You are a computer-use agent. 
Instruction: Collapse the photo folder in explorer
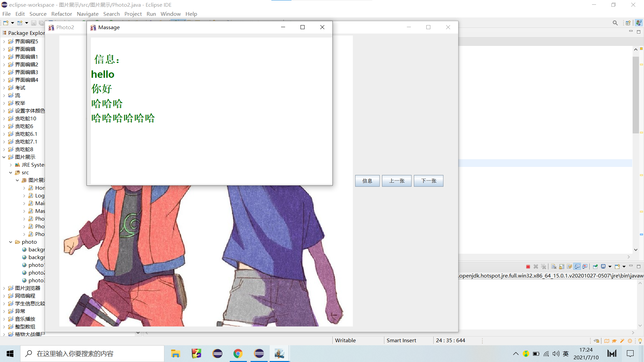(x=11, y=242)
